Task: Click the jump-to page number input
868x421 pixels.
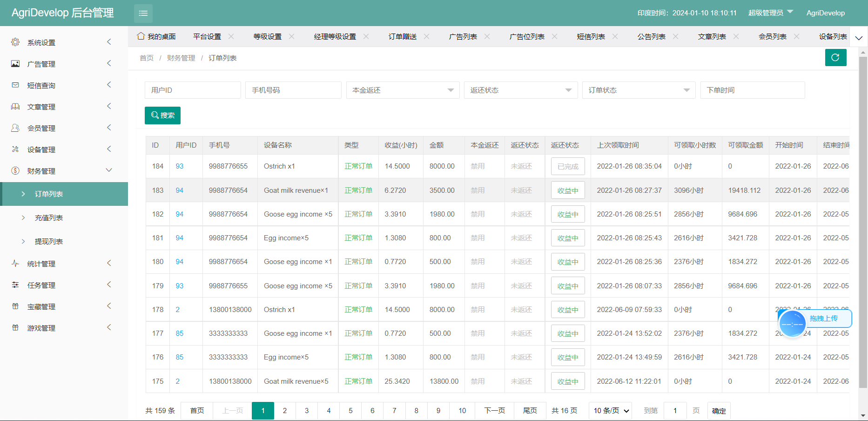Action: click(675, 411)
